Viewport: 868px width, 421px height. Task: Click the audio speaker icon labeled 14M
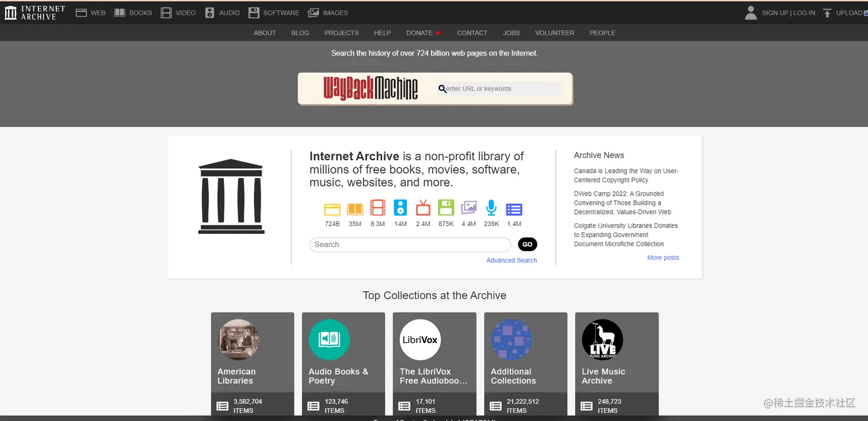click(400, 208)
